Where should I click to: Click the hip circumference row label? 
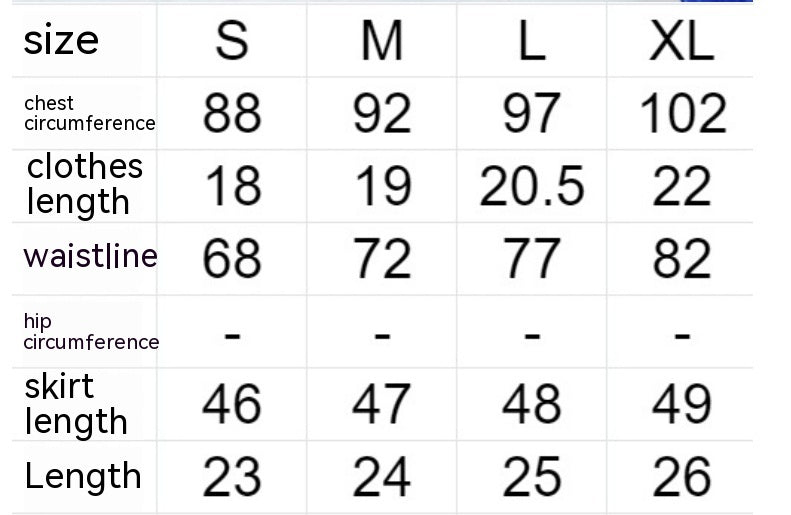coord(91,332)
